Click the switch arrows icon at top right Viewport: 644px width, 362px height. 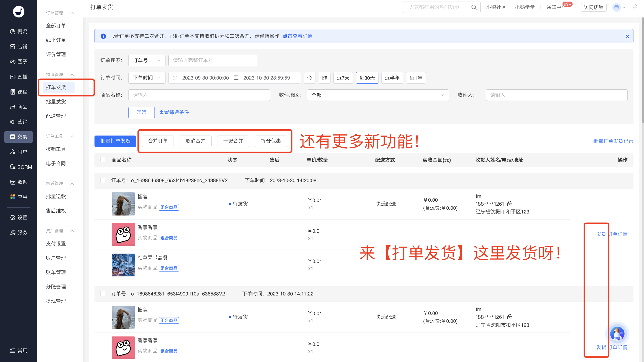click(x=635, y=7)
